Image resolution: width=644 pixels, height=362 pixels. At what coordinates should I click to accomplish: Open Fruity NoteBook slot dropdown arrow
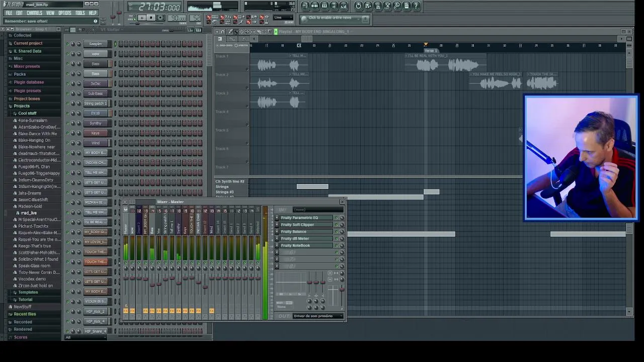coord(277,245)
